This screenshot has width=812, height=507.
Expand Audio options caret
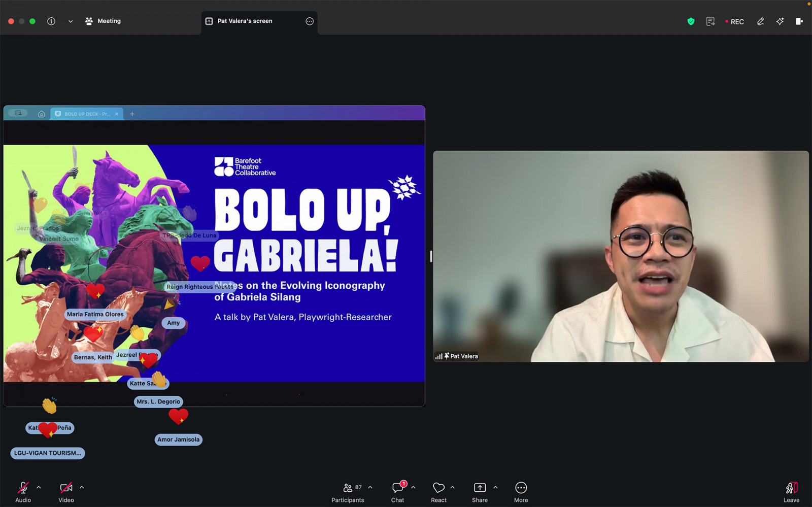(39, 488)
